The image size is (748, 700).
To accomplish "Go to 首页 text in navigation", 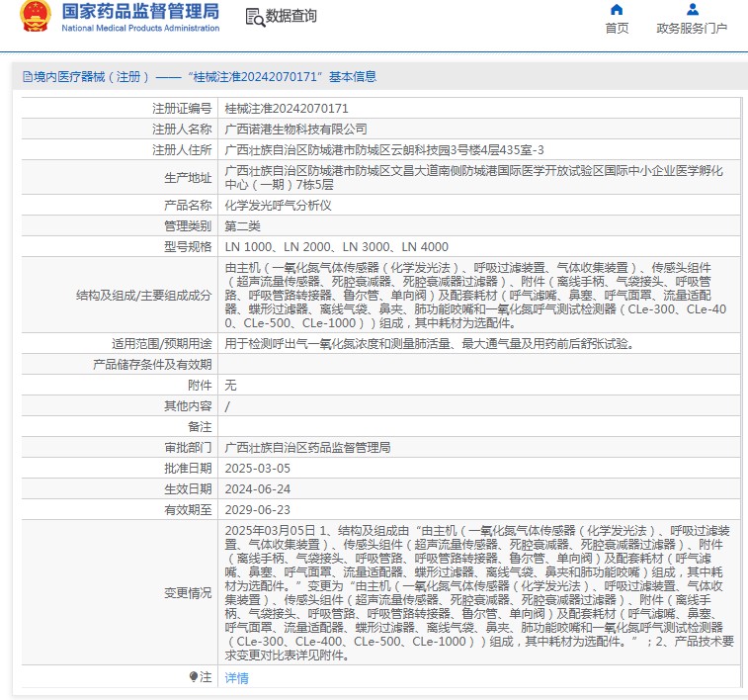I will pyautogui.click(x=617, y=29).
